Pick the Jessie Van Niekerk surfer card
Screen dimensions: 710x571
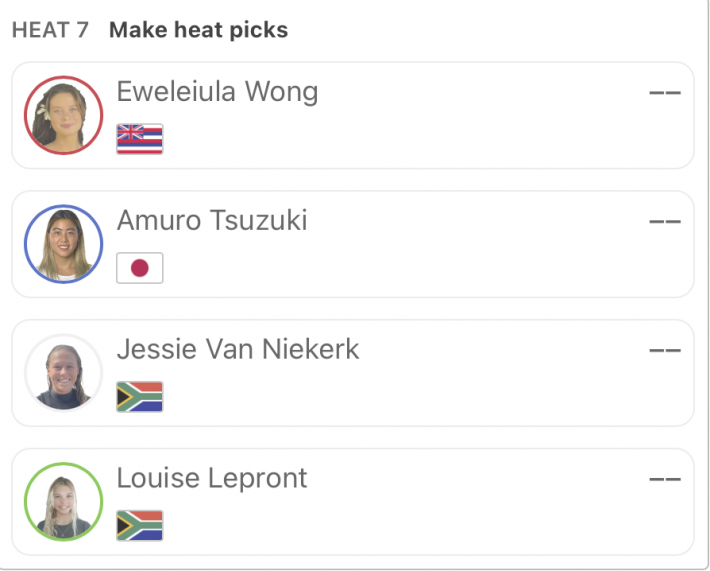tap(353, 373)
